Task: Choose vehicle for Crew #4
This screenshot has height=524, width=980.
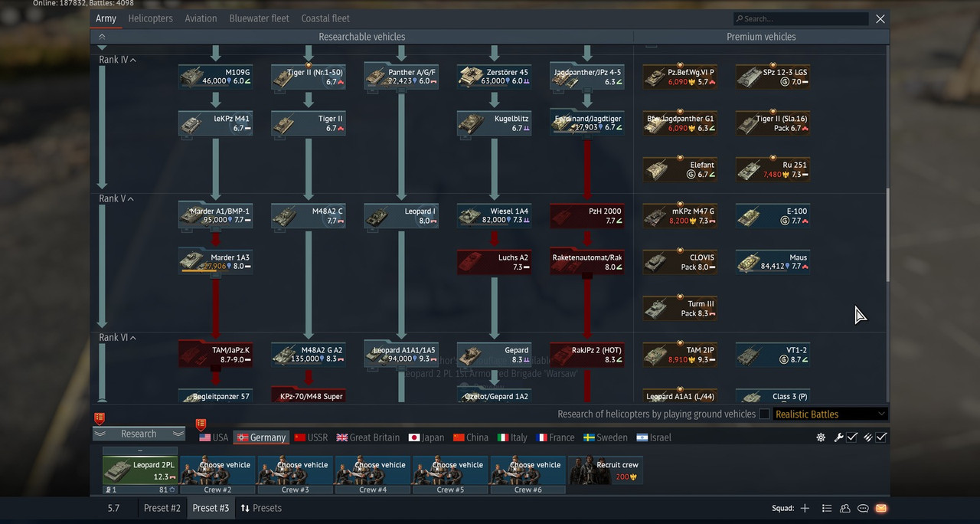Action: (x=373, y=470)
